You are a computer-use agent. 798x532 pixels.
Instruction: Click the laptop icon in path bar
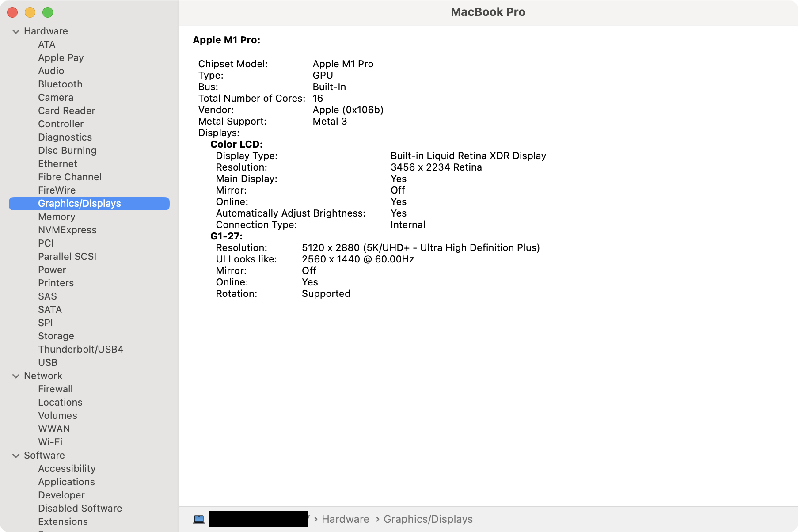[199, 519]
